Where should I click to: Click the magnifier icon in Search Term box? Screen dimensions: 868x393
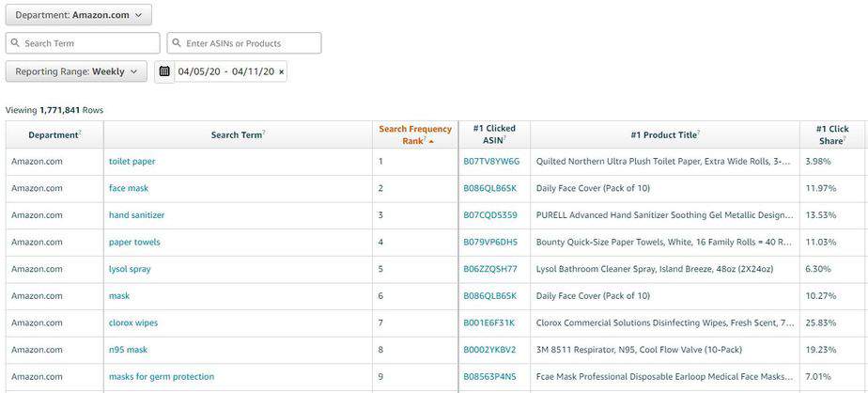click(15, 43)
